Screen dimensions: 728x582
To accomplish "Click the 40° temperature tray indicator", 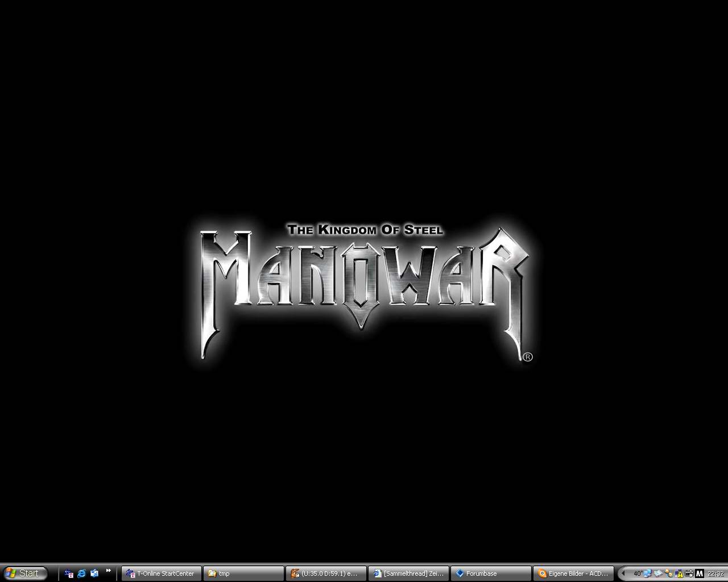I will [x=638, y=573].
